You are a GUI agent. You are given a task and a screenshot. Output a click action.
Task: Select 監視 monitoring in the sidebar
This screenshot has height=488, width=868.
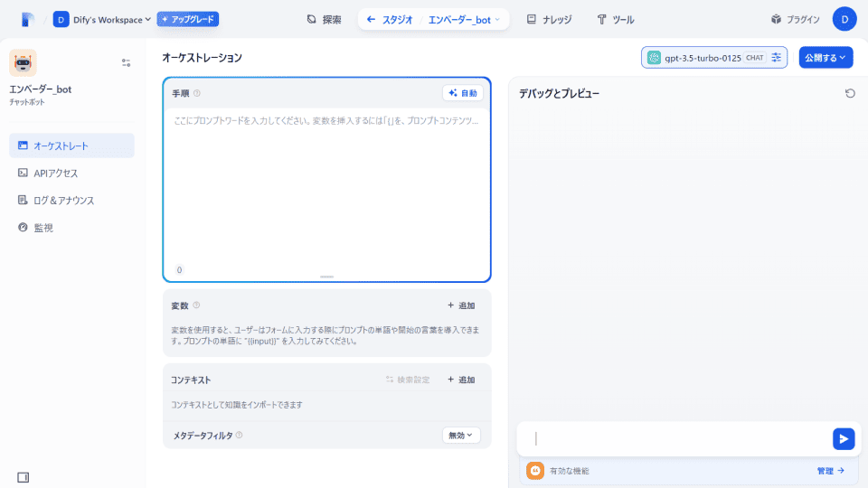click(x=71, y=228)
